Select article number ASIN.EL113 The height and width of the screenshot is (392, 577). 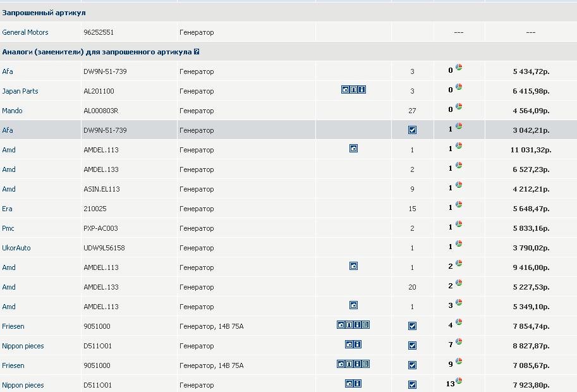102,189
